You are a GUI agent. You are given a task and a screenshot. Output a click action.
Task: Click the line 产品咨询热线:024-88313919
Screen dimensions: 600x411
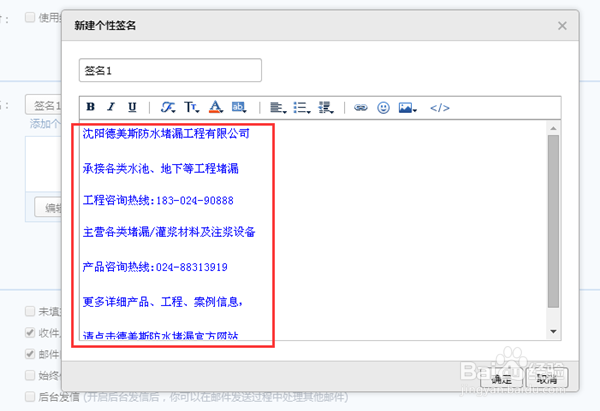click(x=155, y=267)
